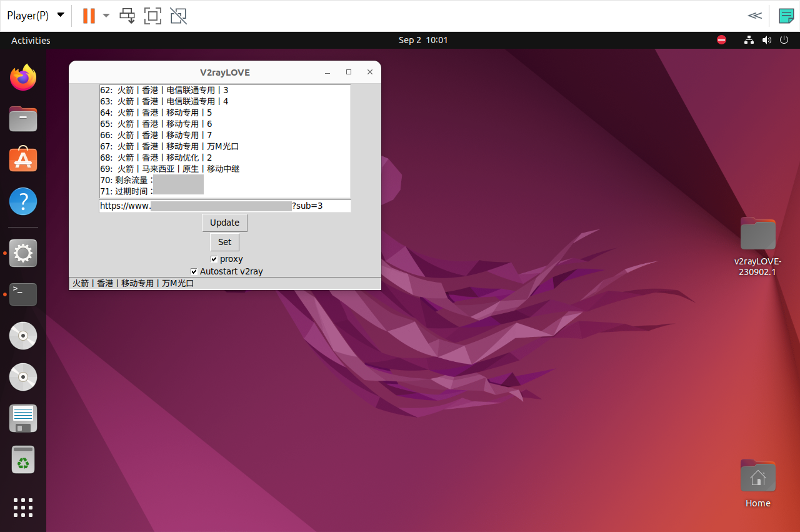Image resolution: width=800 pixels, height=532 pixels.
Task: Open network settings from the top bar
Action: pyautogui.click(x=749, y=39)
